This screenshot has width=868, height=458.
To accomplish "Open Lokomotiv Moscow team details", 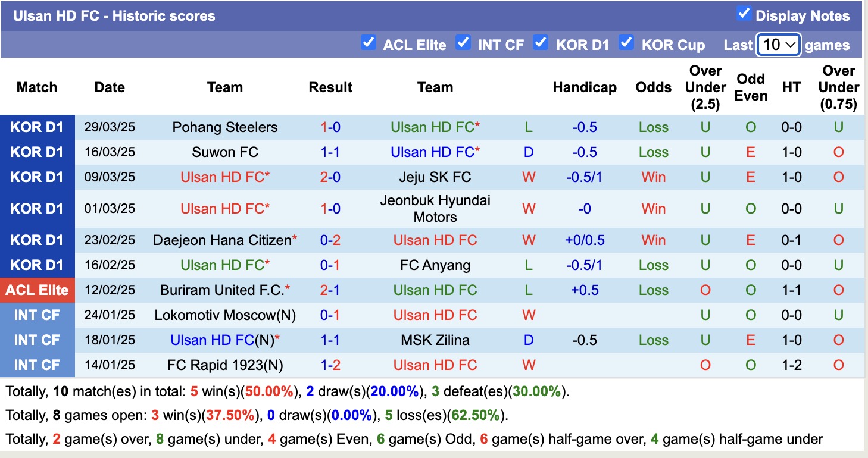I will [x=225, y=315].
